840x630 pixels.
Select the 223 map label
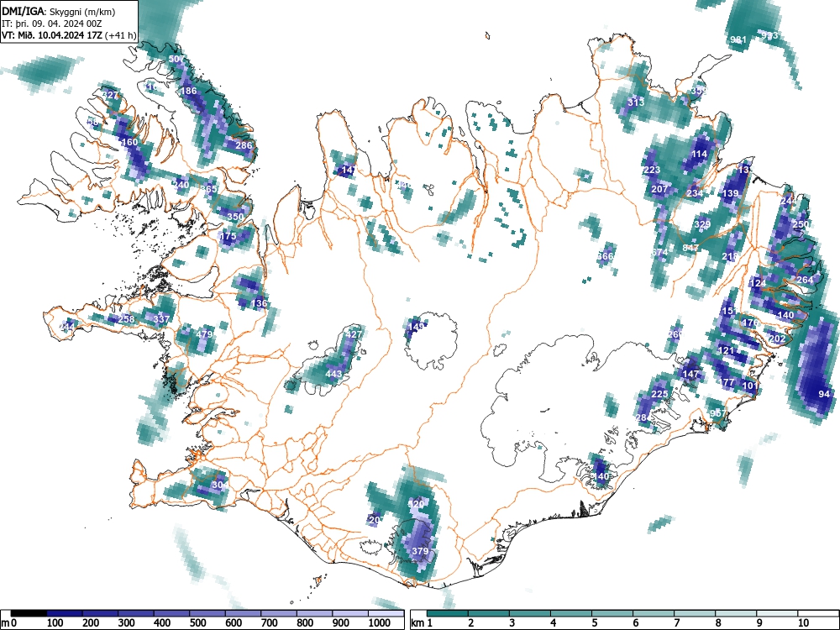652,171
